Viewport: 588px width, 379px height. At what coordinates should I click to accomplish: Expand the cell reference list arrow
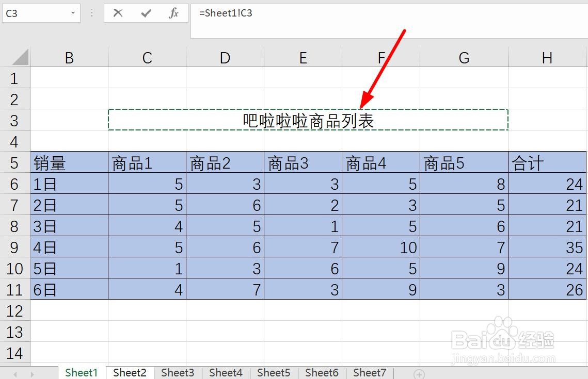coord(74,13)
